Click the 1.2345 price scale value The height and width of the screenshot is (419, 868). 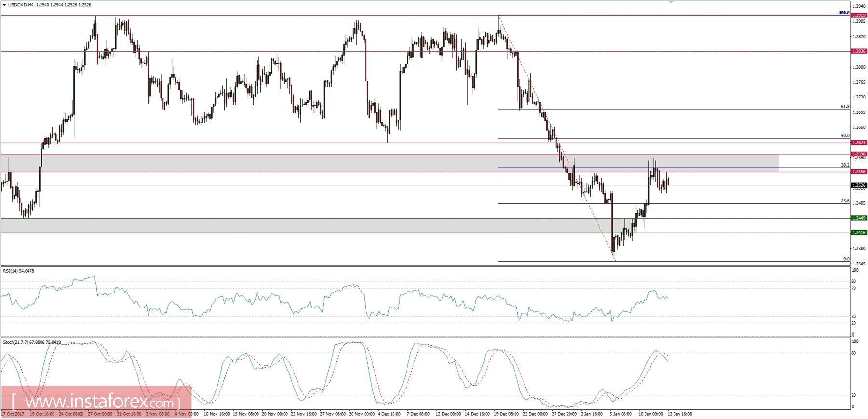pyautogui.click(x=858, y=264)
